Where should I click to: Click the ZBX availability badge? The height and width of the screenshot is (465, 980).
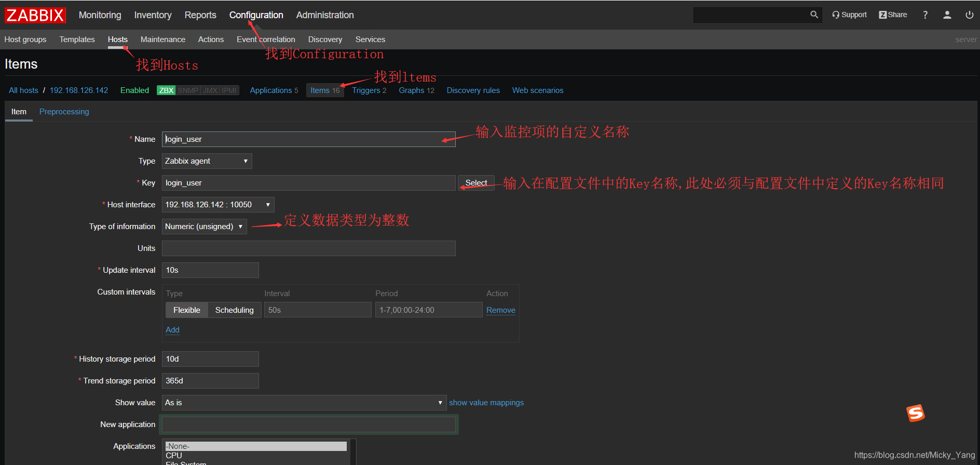(166, 90)
